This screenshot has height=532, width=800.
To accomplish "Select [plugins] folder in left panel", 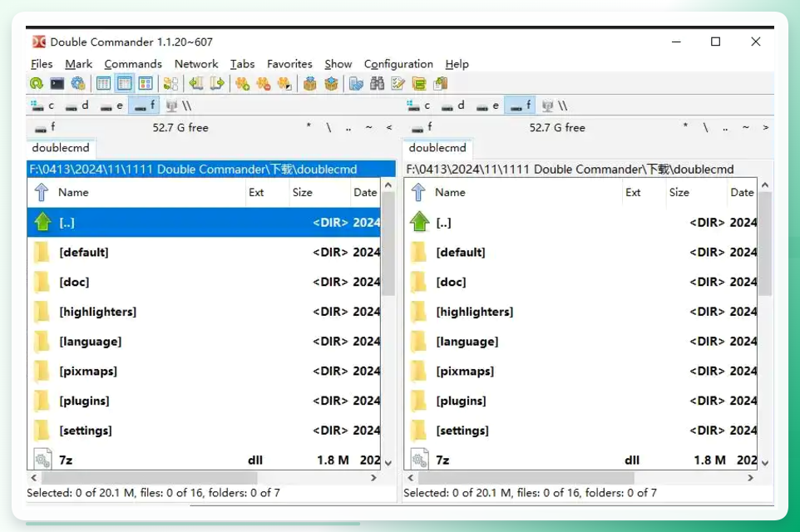I will [204, 401].
